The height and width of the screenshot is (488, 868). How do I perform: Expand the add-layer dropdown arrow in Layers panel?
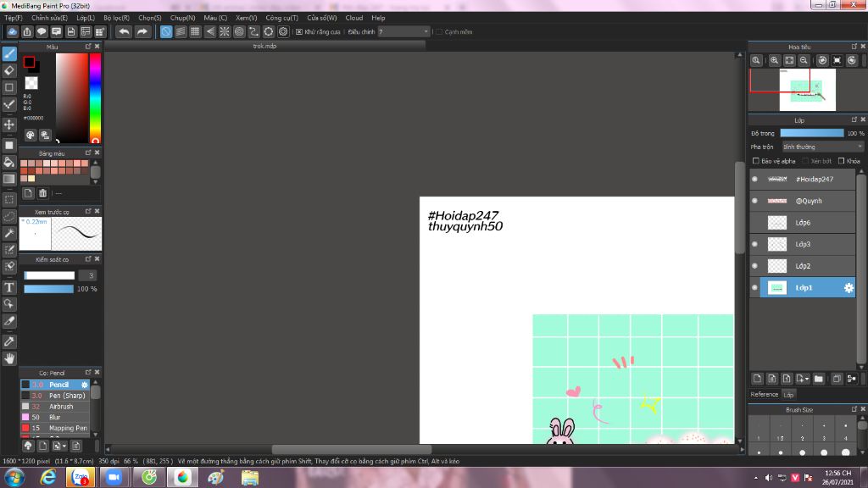pos(807,379)
